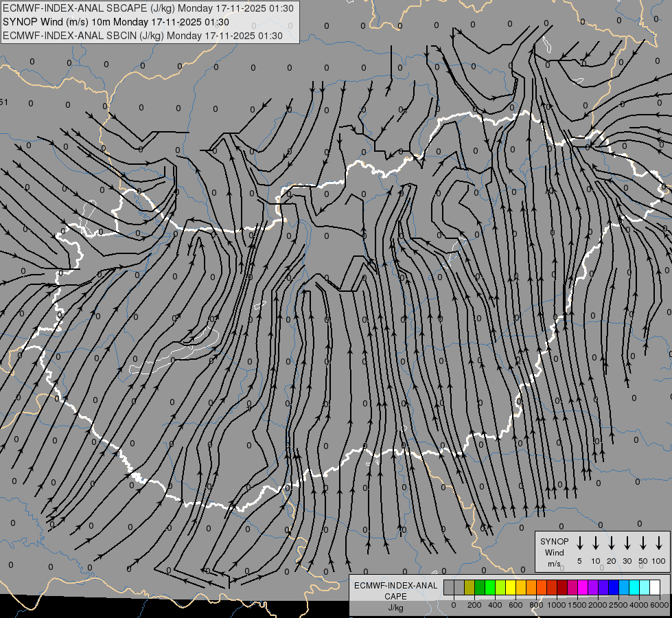
Task: Click the 400 tick label on the CAPE scale
Action: (495, 605)
